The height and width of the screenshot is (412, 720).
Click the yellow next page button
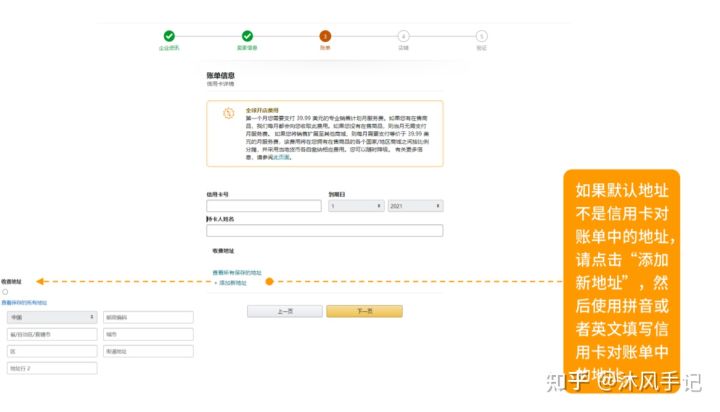pos(365,311)
